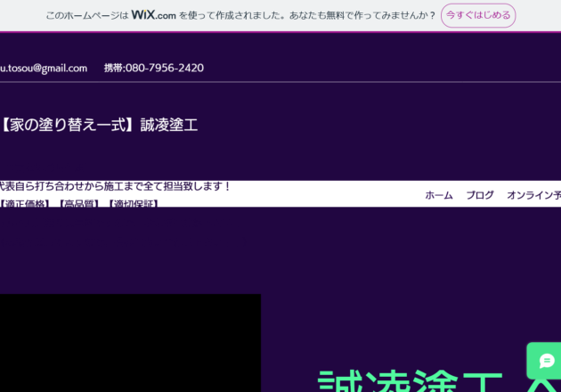Click the WiX.com logo in banner
561x392 pixels.
(153, 15)
